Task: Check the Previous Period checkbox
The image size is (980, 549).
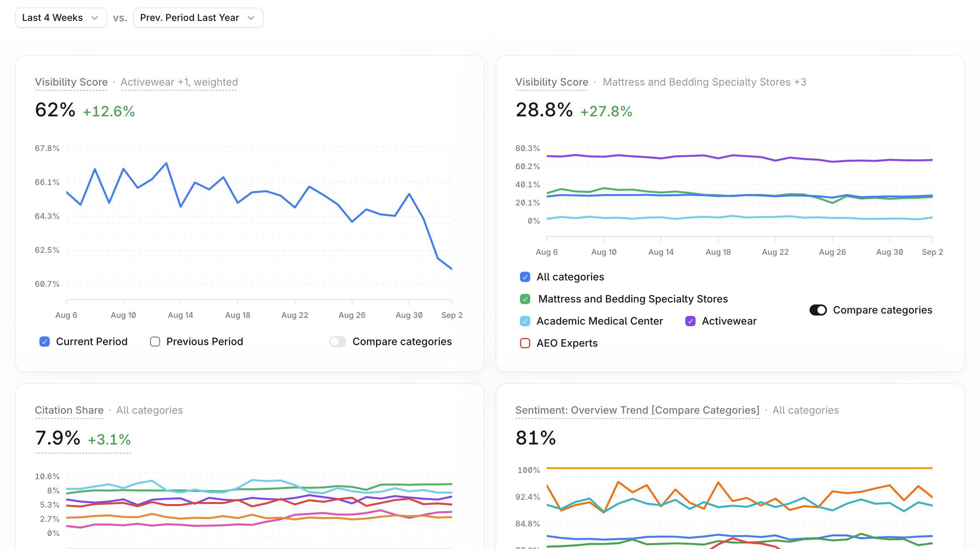Action: click(155, 342)
